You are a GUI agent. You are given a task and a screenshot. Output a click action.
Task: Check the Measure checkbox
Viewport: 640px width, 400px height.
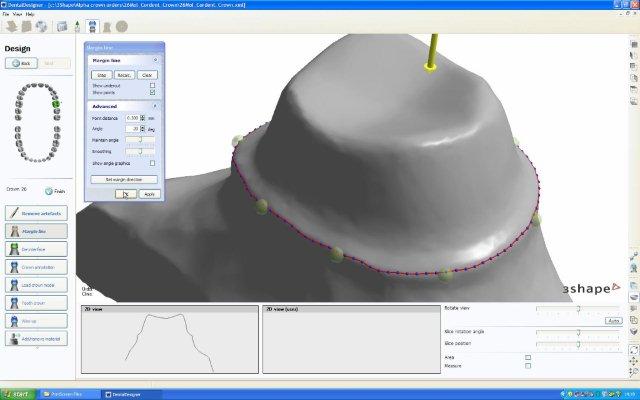(x=528, y=365)
